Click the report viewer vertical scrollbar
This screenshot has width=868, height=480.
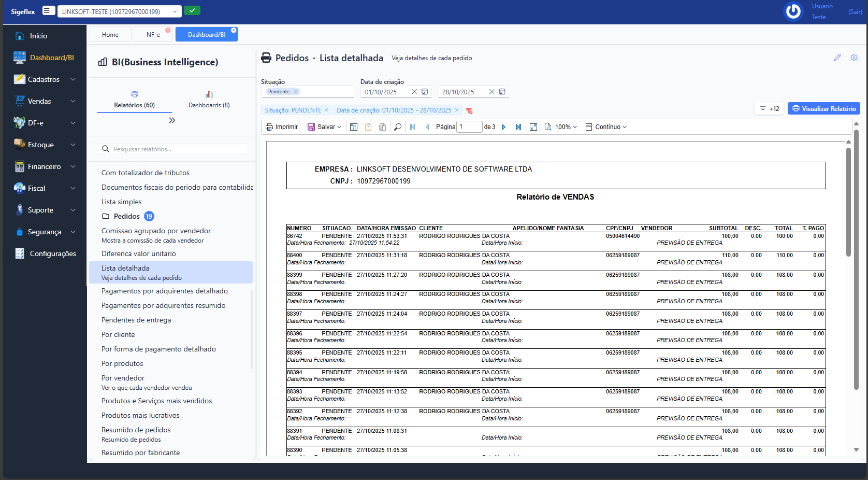848,202
